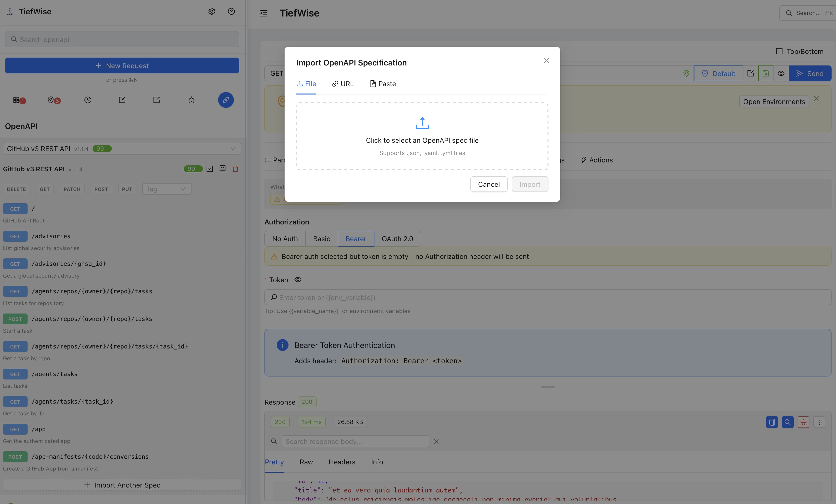Open GET /advisories endpoint
836x504 pixels.
point(122,241)
